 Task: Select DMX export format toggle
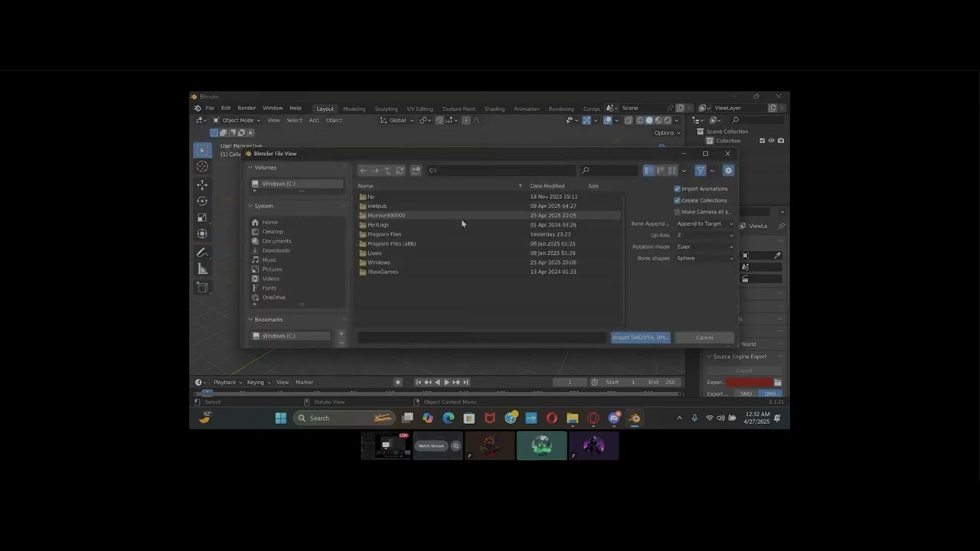click(770, 393)
